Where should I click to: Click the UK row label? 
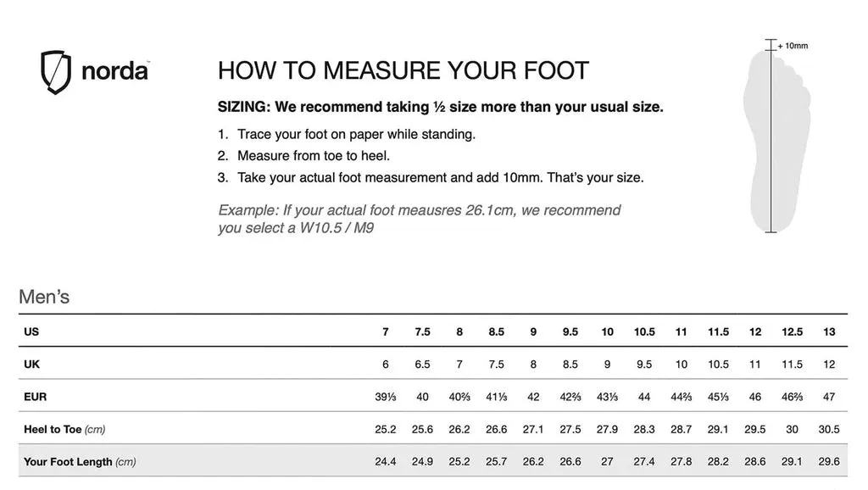coord(31,365)
